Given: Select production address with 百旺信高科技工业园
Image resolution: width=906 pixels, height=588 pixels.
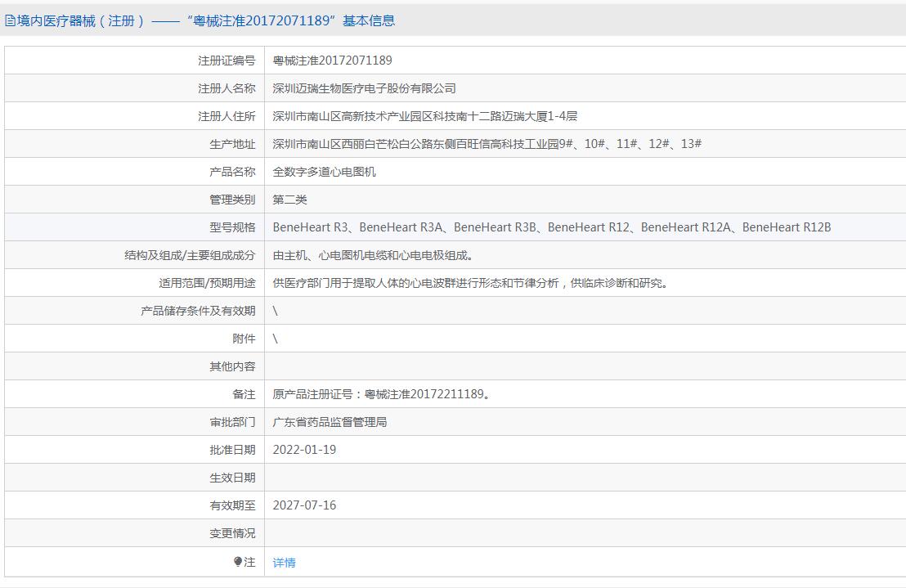Looking at the screenshot, I should (487, 144).
